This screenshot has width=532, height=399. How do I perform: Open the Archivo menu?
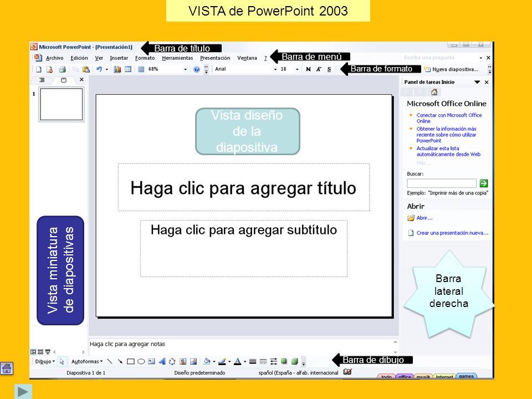click(x=55, y=58)
